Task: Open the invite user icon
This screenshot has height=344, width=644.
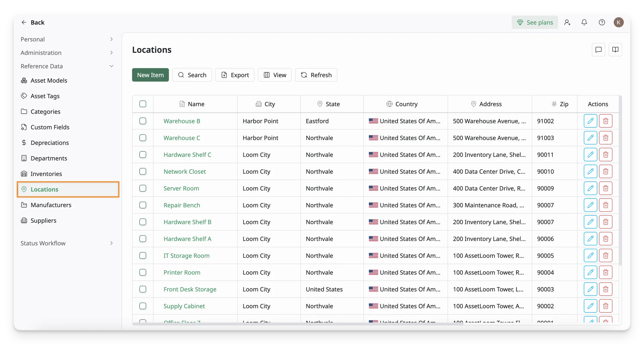Action: pos(567,22)
